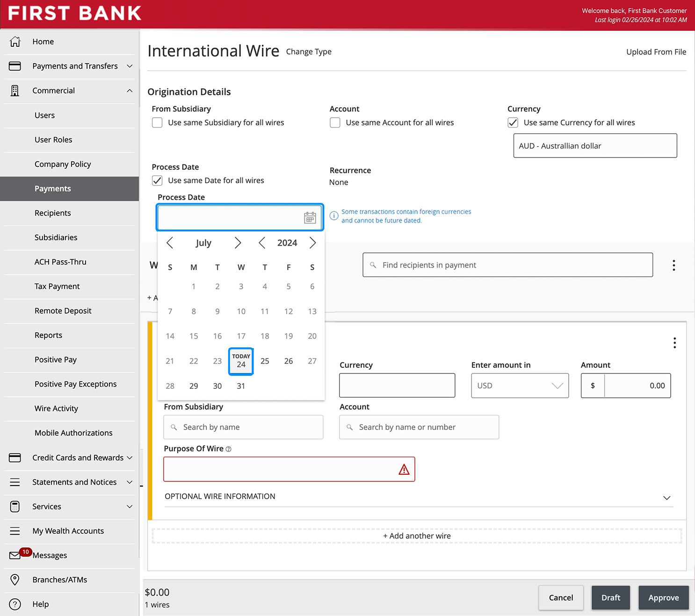The height and width of the screenshot is (616, 695).
Task: Open the Messages envelope icon
Action: coord(15,555)
